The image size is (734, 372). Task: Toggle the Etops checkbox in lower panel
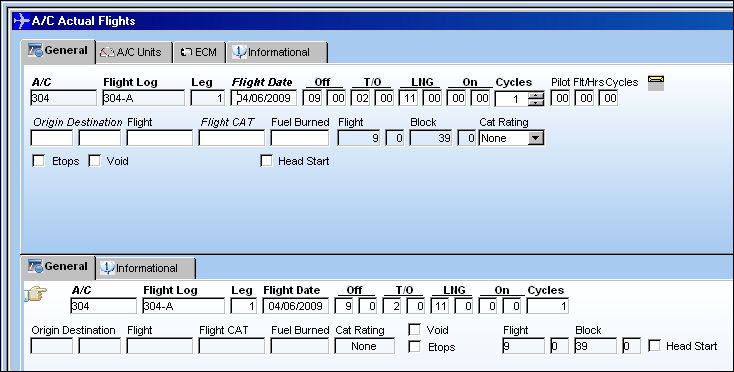pyautogui.click(x=414, y=347)
